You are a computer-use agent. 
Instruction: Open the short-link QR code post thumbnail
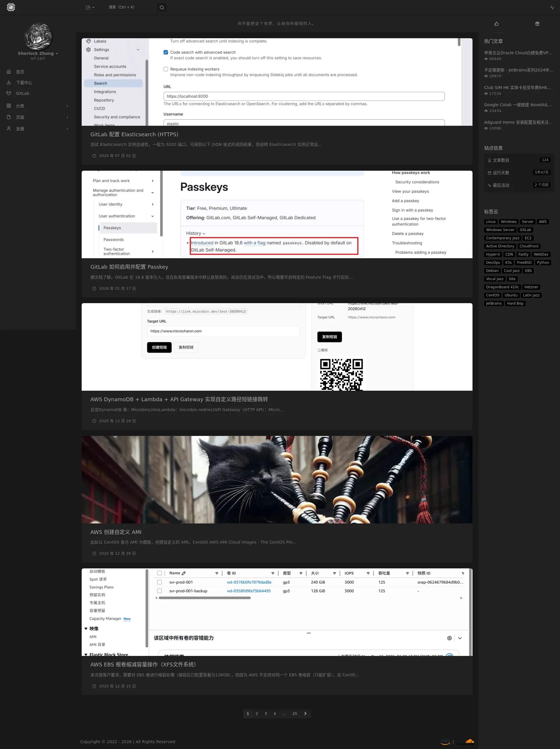pyautogui.click(x=277, y=347)
